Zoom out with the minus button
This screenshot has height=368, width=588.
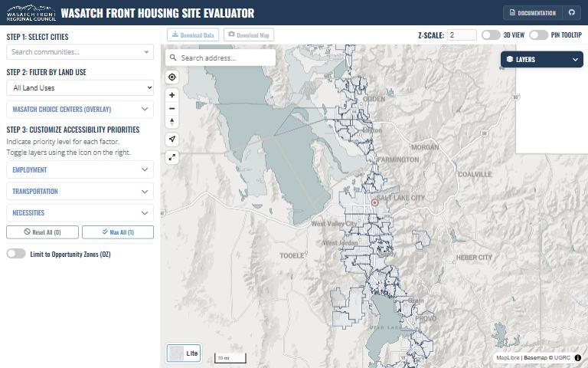tap(172, 109)
